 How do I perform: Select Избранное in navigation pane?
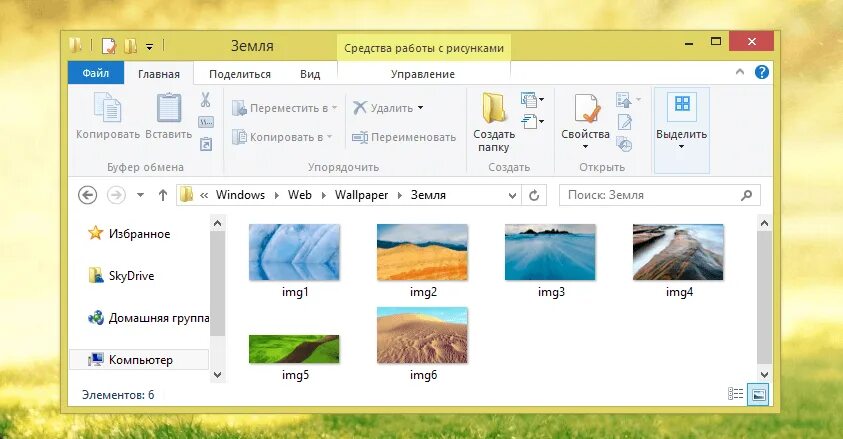coord(129,234)
